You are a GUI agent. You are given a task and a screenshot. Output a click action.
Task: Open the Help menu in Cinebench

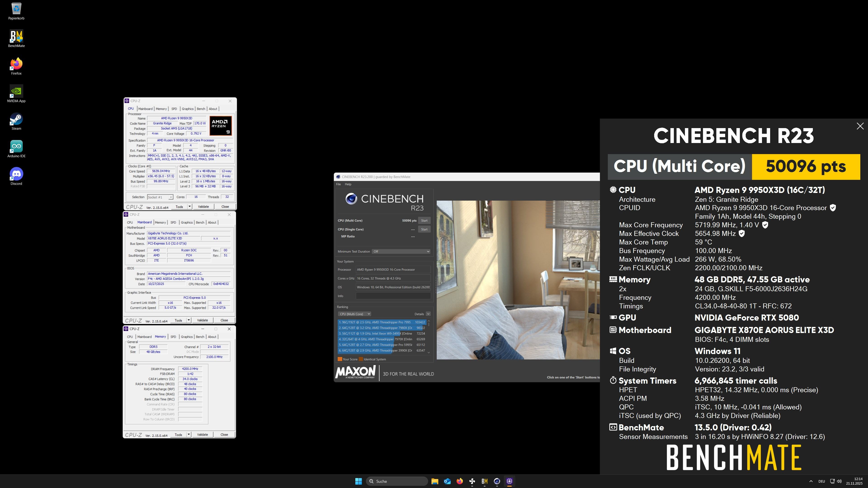(348, 184)
